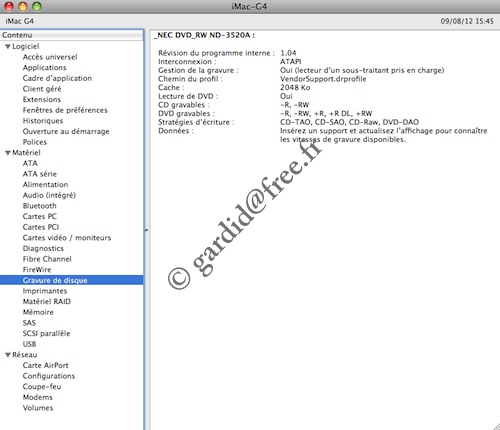Screen dimensions: 500x430
Task: Select the ATA série entry
Action: pyautogui.click(x=40, y=174)
